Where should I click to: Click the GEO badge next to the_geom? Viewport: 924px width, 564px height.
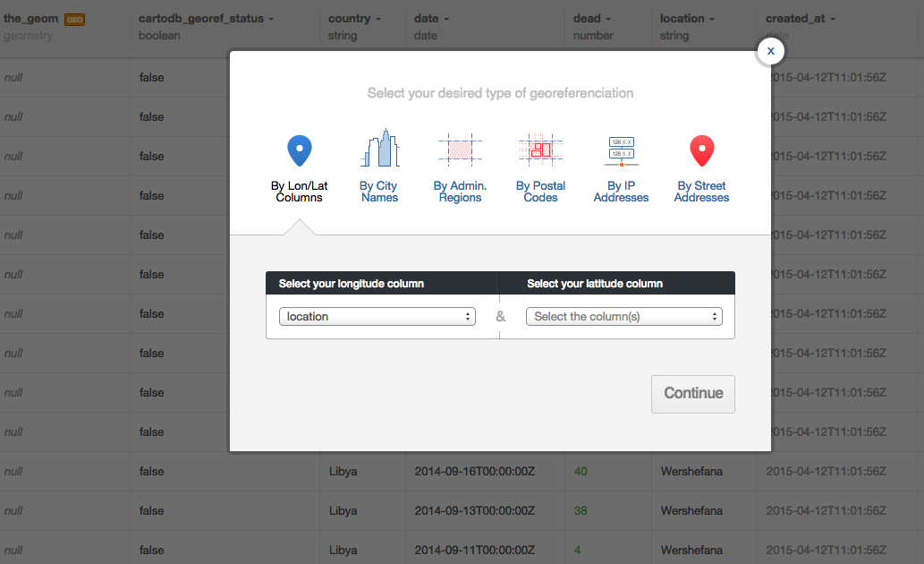pos(75,20)
